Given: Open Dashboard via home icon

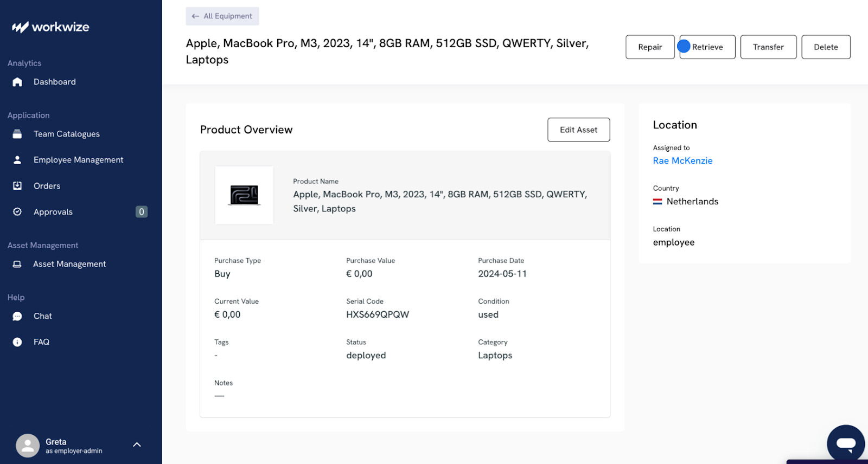Looking at the screenshot, I should pos(17,82).
